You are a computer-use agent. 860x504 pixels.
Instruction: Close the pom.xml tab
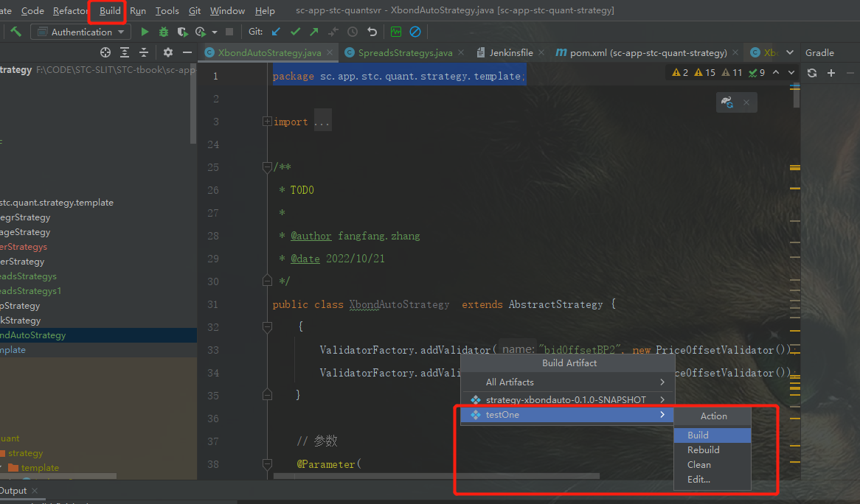(735, 52)
